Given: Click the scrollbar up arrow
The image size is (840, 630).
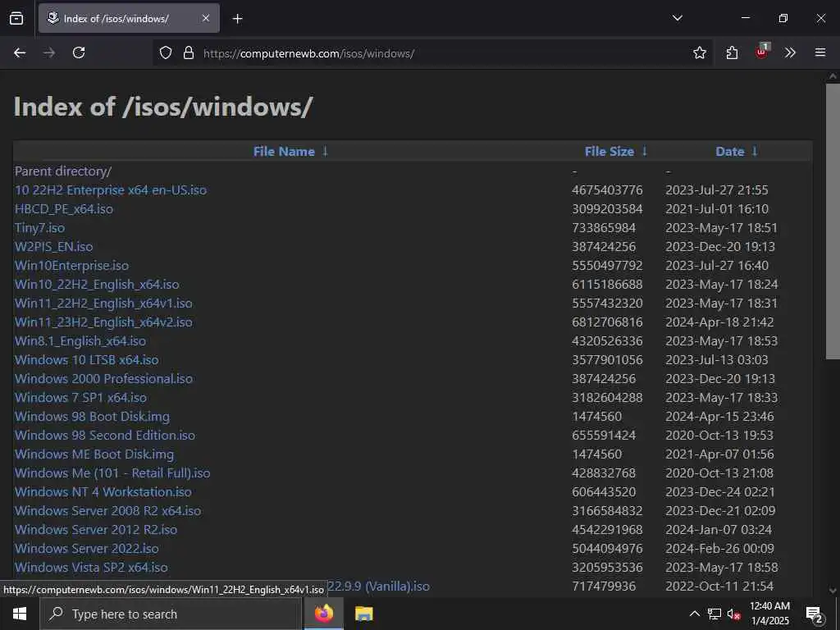Looking at the screenshot, I should click(833, 76).
